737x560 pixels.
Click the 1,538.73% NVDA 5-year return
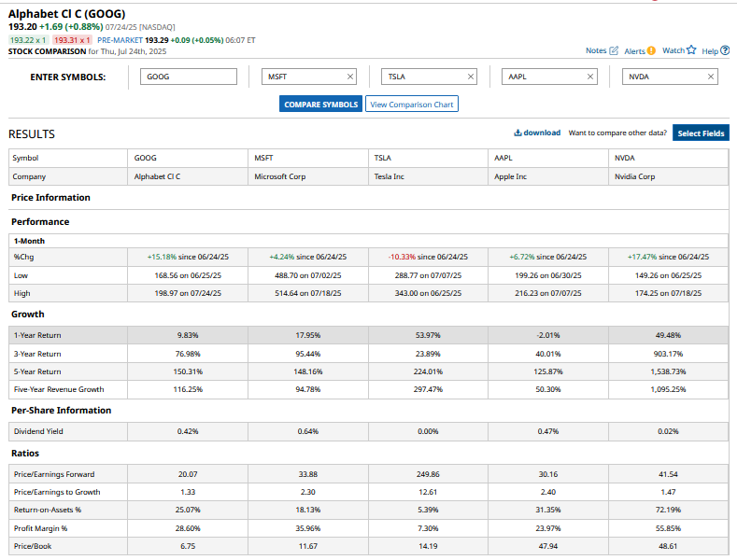pos(669,371)
